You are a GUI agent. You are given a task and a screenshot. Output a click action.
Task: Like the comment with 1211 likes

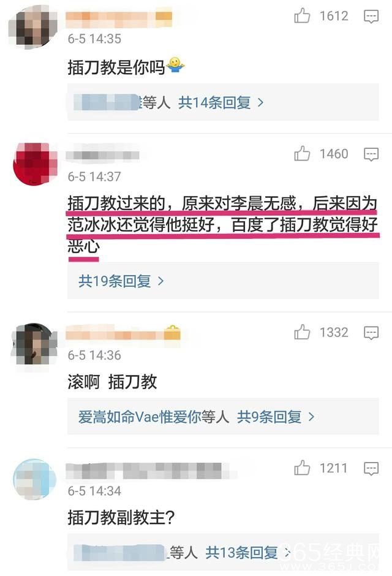click(x=302, y=468)
